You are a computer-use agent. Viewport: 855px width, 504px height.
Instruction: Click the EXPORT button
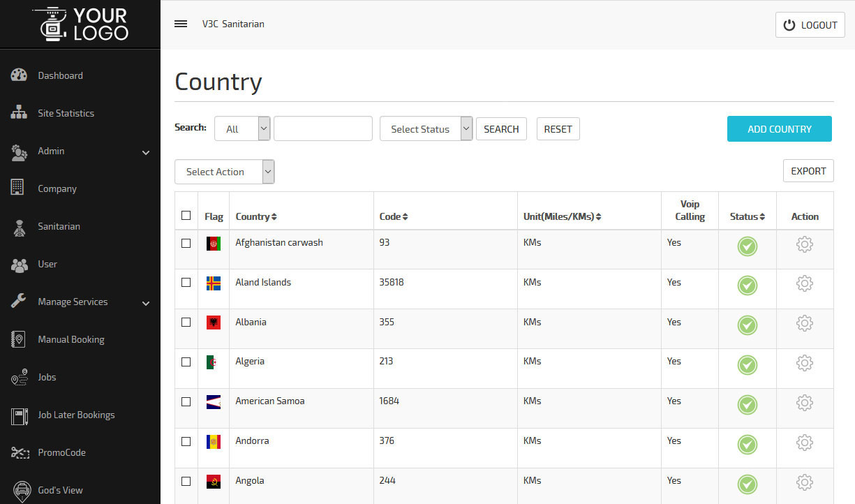[808, 171]
